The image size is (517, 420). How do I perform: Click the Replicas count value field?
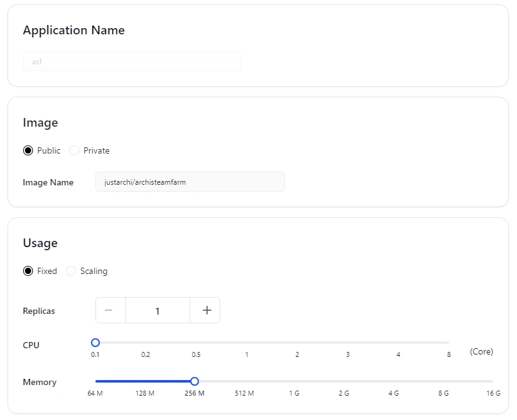(x=158, y=310)
